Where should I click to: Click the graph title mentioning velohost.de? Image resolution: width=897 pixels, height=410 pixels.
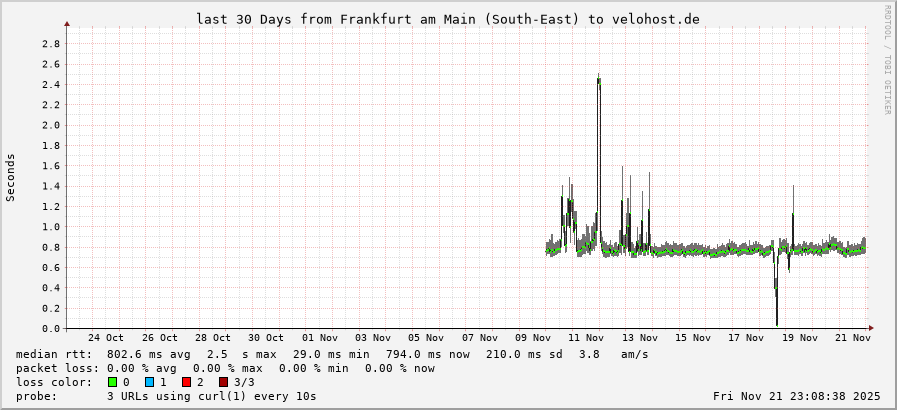point(448,19)
